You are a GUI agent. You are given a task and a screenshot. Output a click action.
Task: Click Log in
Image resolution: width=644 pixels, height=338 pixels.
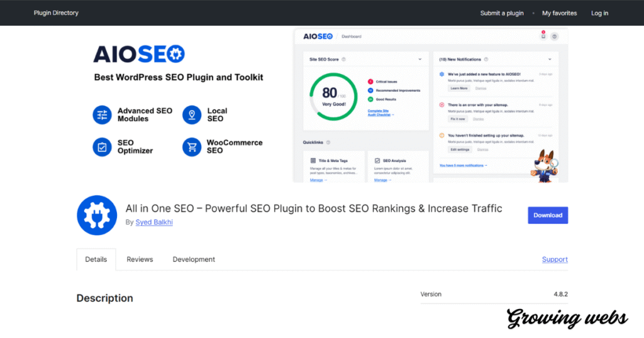pyautogui.click(x=599, y=13)
